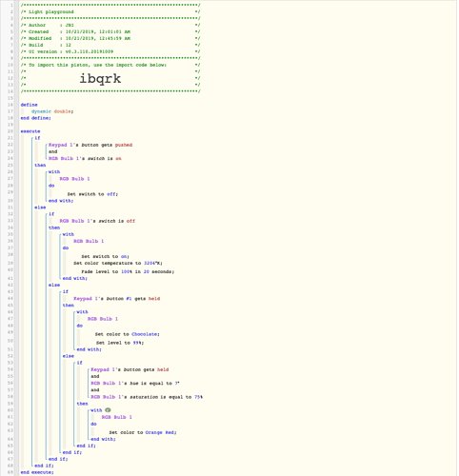The width and height of the screenshot is (459, 476).
Task: Click the import code 'ibqrk'
Action: (100, 78)
